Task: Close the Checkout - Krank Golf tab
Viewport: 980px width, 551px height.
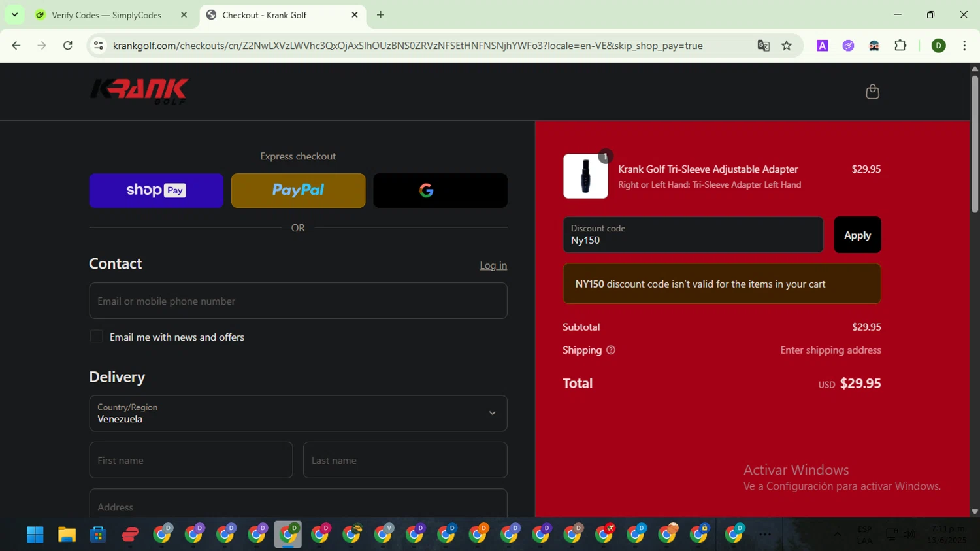Action: tap(355, 15)
